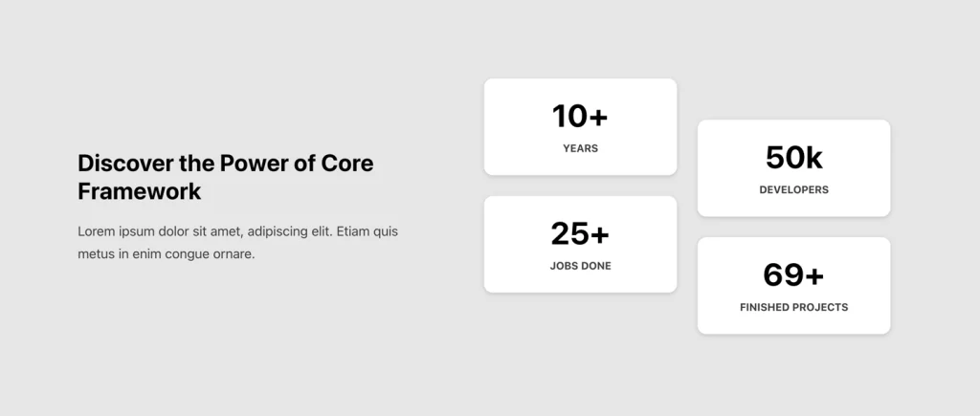
Task: Click the word "Etiam" in the paragraph
Action: [x=353, y=231]
